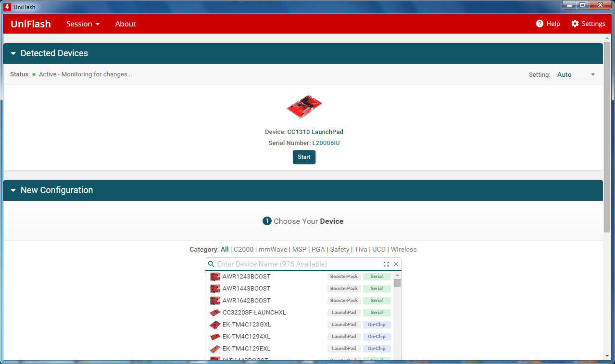Select EK-TM4C1294XL from device list
The height and width of the screenshot is (364, 615).
point(300,337)
